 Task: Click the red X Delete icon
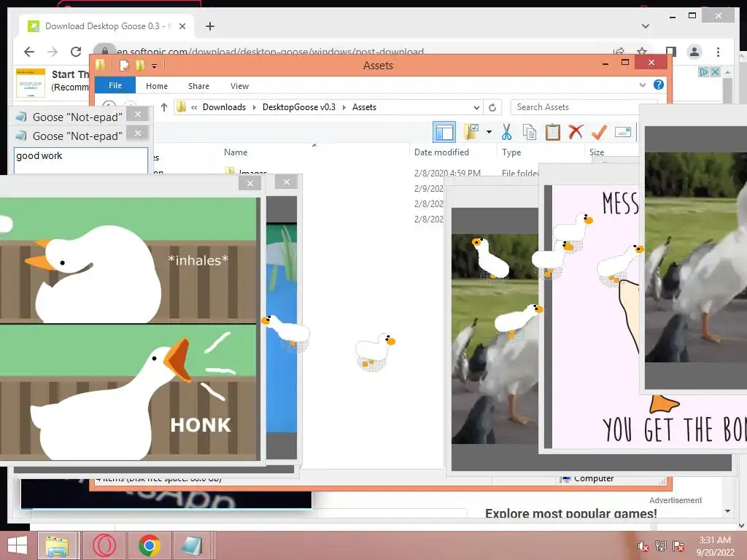coord(576,132)
